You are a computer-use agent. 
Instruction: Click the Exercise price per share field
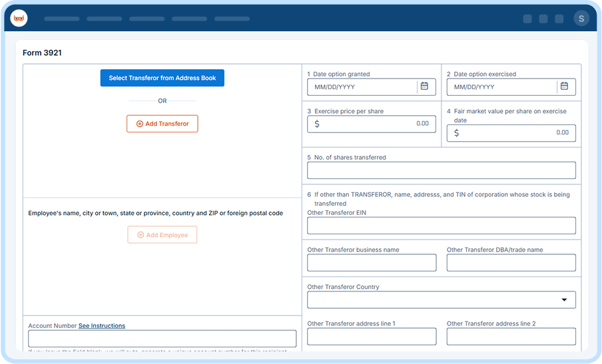[x=372, y=124]
